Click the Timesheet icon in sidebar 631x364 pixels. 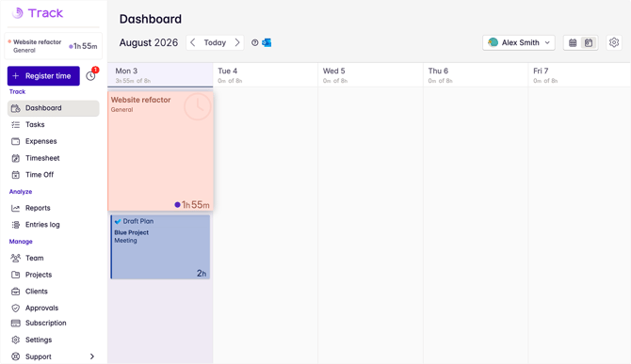point(16,158)
